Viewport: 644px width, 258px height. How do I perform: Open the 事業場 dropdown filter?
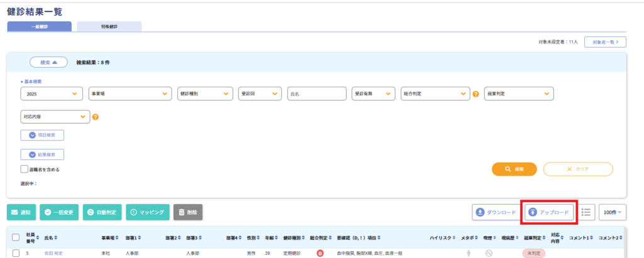130,94
